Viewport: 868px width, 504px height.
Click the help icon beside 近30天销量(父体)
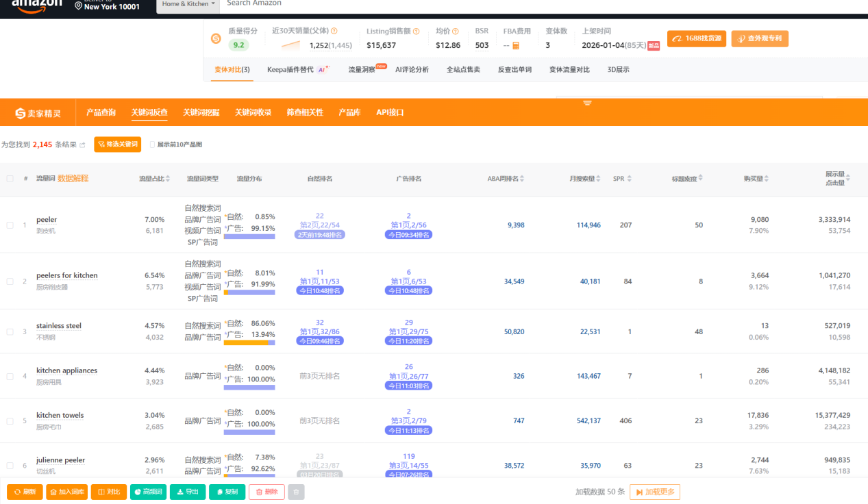[x=334, y=32]
